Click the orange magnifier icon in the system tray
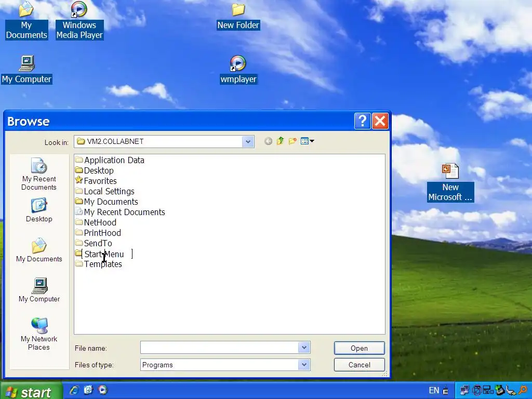Viewport: 532px width, 399px height. pyautogui.click(x=523, y=391)
